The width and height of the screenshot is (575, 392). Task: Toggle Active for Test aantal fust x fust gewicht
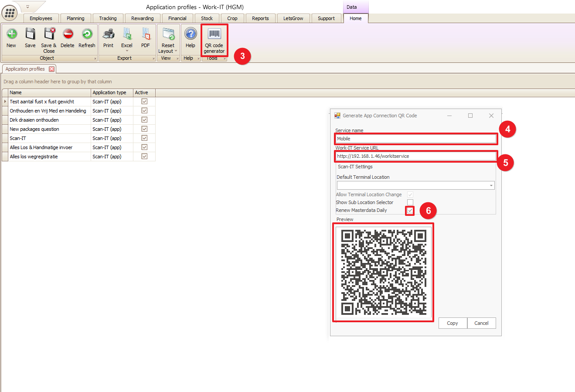pyautogui.click(x=144, y=101)
